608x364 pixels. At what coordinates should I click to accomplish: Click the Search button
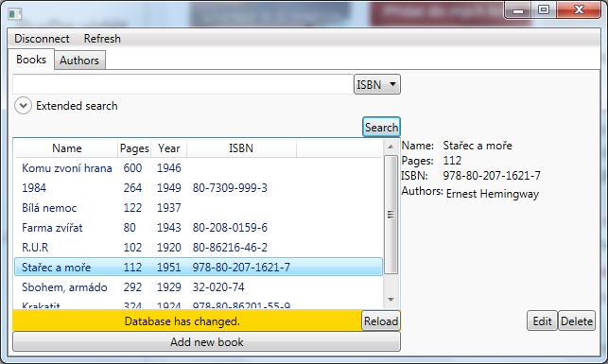382,127
